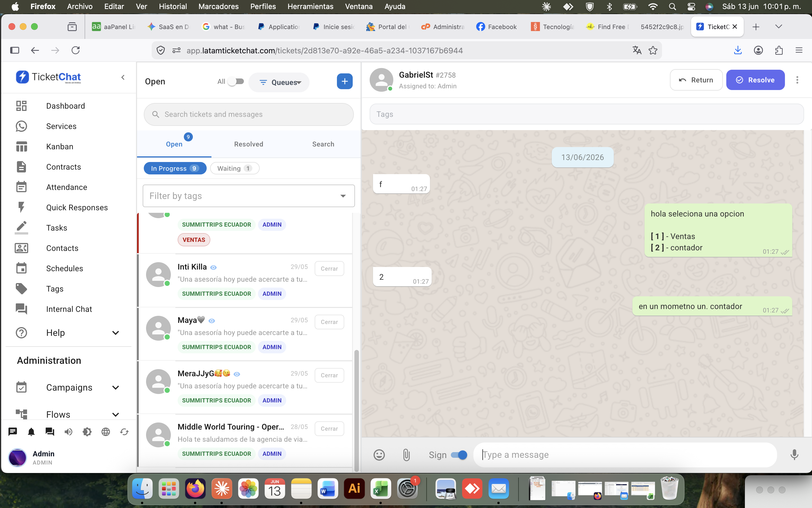Click the Return button
The height and width of the screenshot is (508, 812).
(x=696, y=80)
